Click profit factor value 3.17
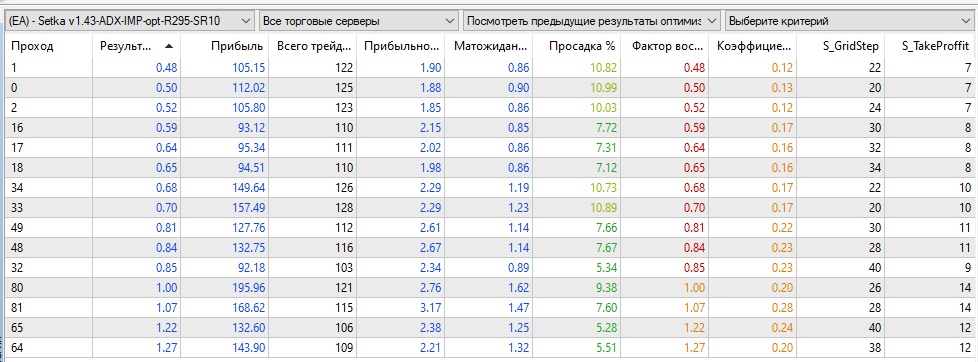 coord(430,309)
